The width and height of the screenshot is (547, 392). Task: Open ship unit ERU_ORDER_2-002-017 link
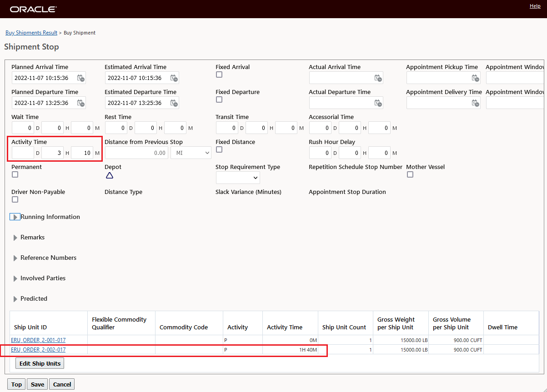coord(38,350)
